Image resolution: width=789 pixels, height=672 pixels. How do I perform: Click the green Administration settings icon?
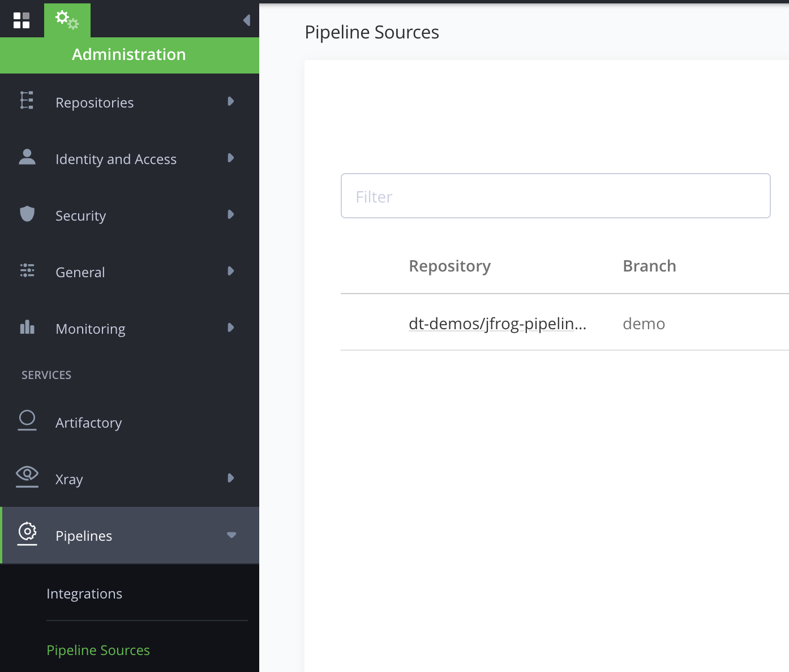tap(67, 20)
